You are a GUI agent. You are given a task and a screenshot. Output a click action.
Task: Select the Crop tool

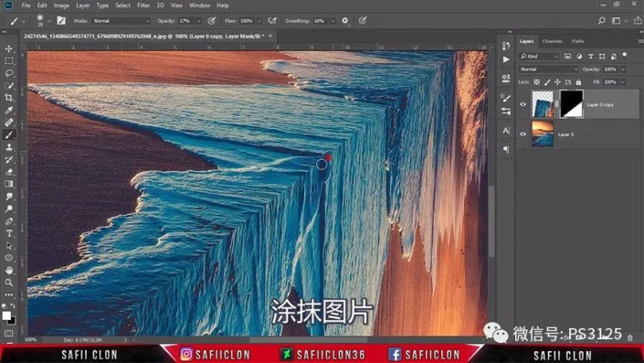pyautogui.click(x=8, y=98)
